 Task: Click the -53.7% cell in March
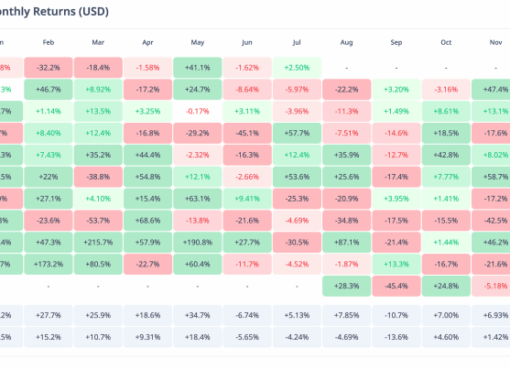[x=98, y=221]
